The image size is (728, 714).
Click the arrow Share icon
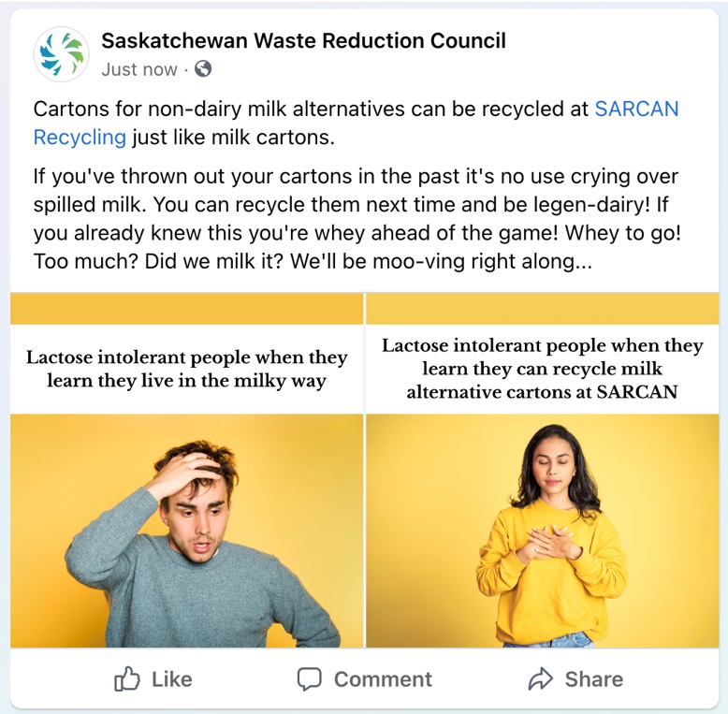tap(541, 679)
